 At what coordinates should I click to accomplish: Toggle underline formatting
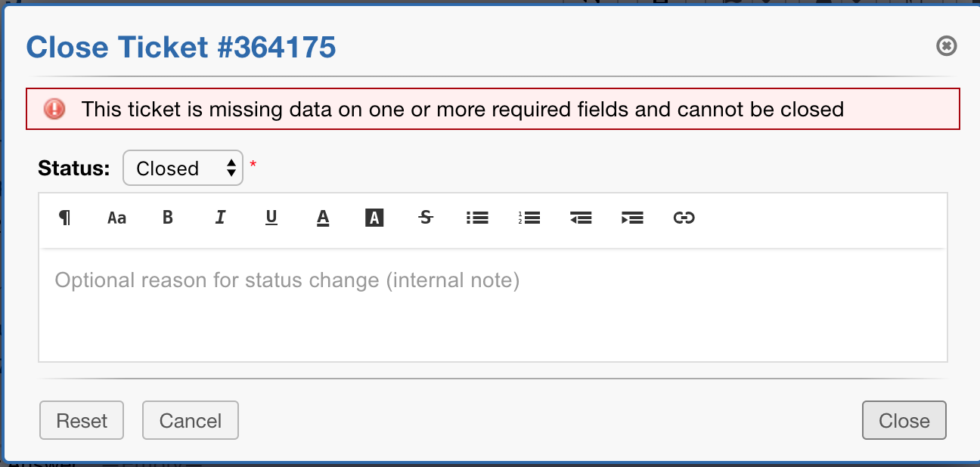(x=271, y=218)
